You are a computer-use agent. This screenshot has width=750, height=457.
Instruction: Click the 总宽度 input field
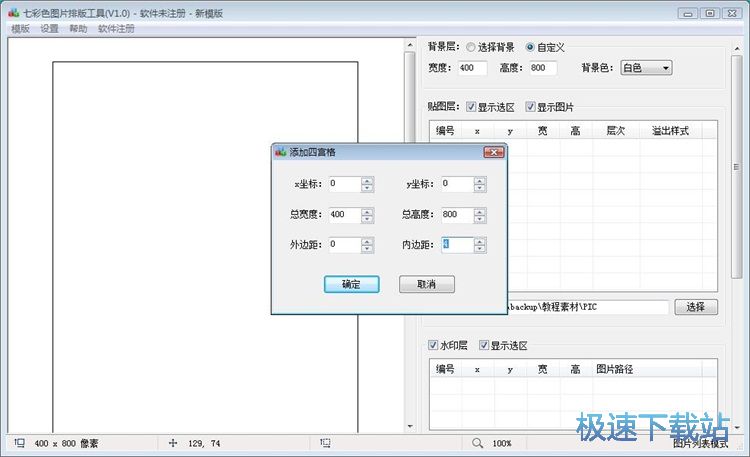click(x=345, y=214)
